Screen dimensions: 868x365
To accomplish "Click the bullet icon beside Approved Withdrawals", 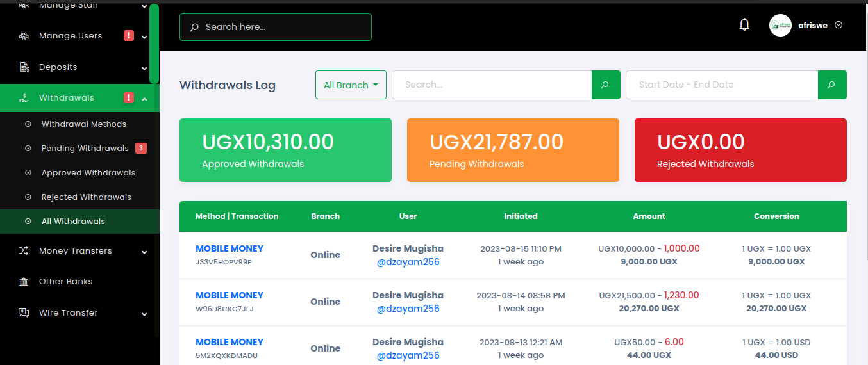I will [28, 173].
